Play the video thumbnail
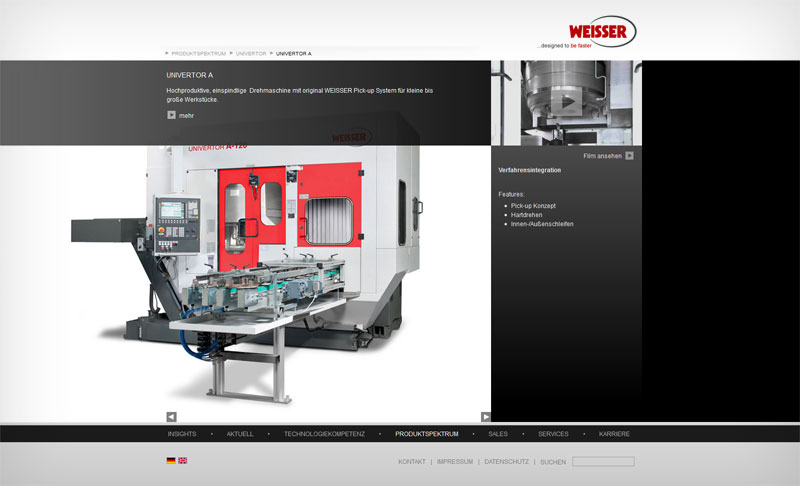Screen dimensions: 800x486 click(566, 103)
